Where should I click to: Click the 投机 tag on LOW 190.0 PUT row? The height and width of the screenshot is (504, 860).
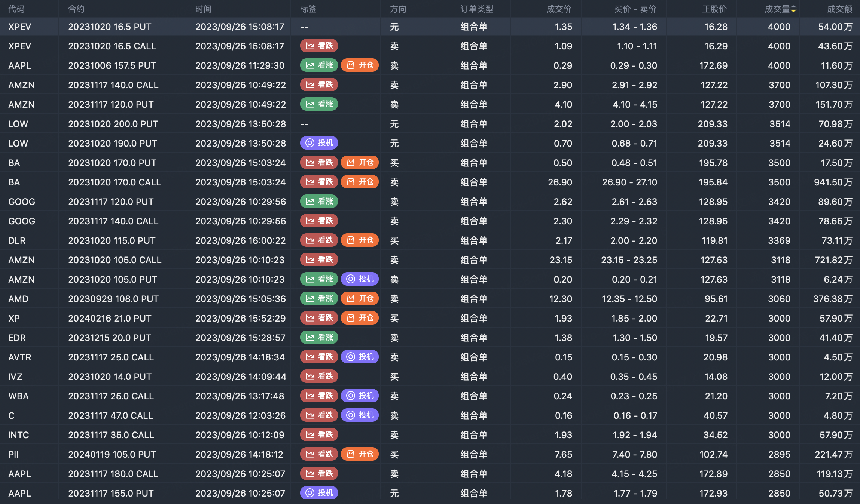(x=319, y=143)
